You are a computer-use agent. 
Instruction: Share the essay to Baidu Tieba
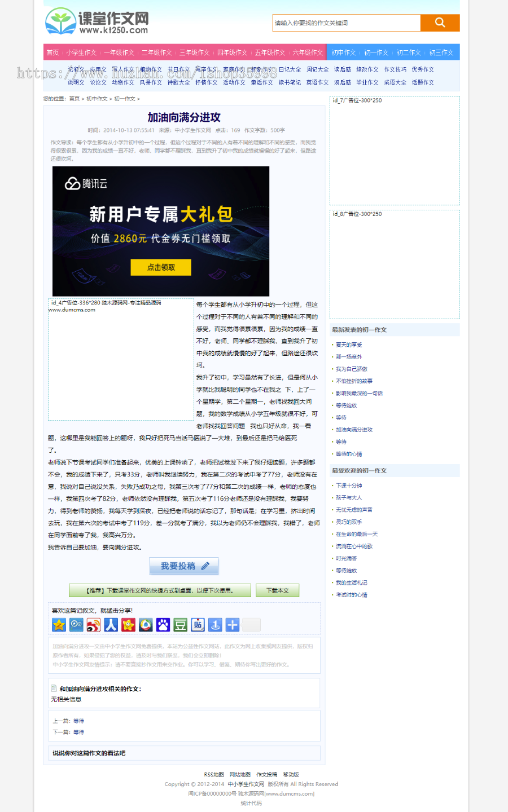pos(198,625)
